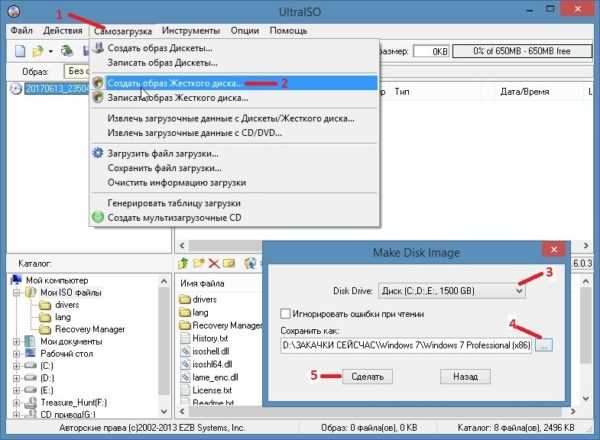Open the Disk Drive combo box

(x=452, y=291)
